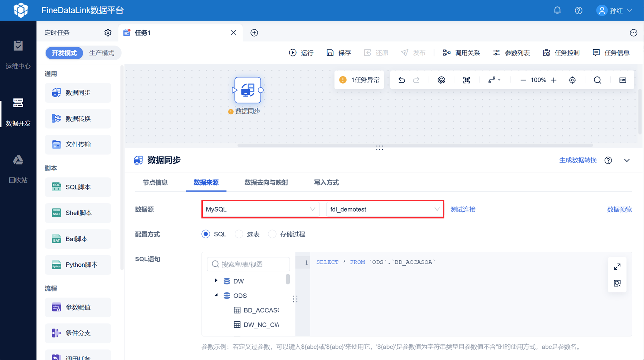Click the 1任务异常 warning indicator

(x=359, y=80)
